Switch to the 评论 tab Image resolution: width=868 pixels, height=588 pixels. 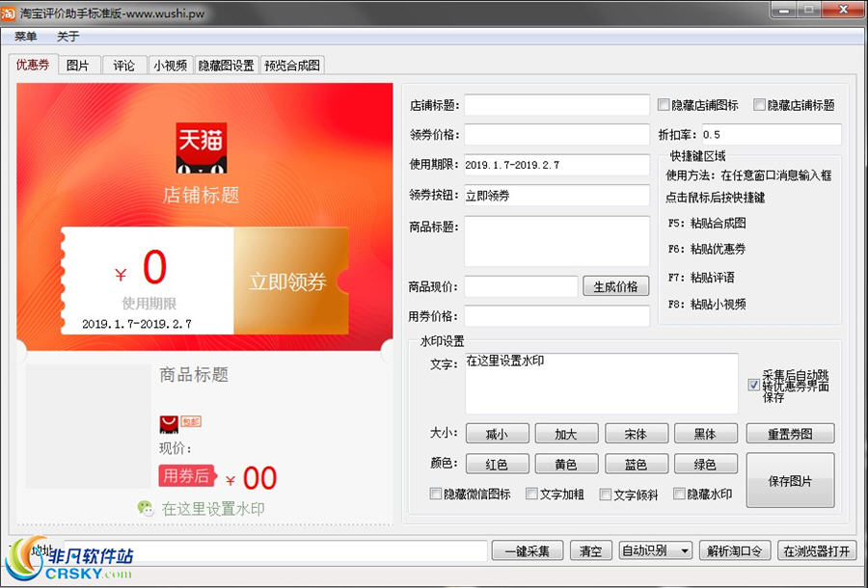[x=124, y=66]
